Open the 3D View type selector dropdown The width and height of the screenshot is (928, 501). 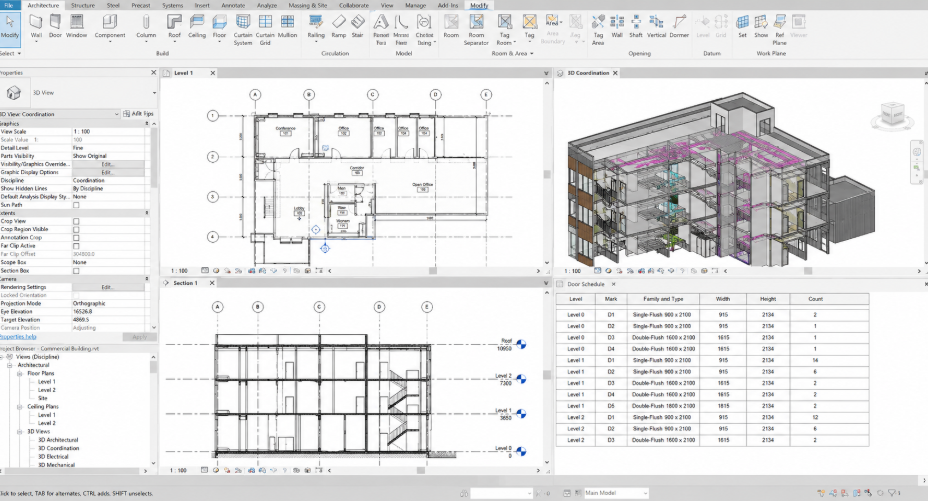point(154,93)
